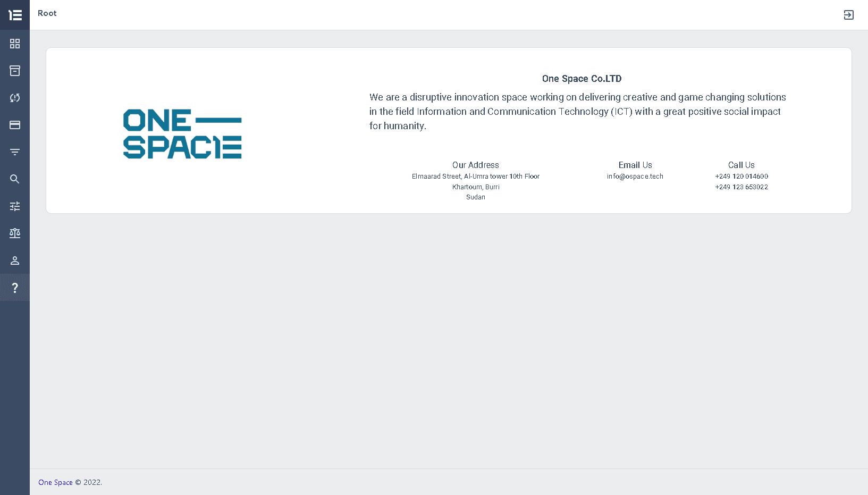Open the payment card icon
This screenshot has height=495, width=868.
pos(14,125)
